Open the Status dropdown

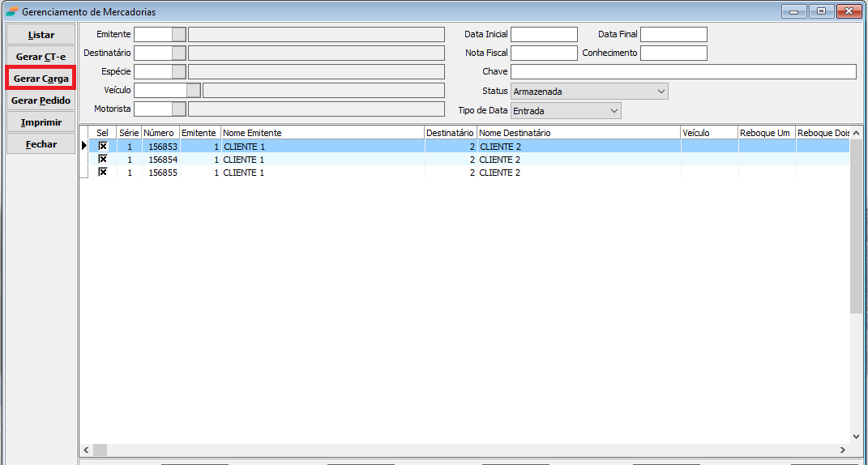pos(661,92)
